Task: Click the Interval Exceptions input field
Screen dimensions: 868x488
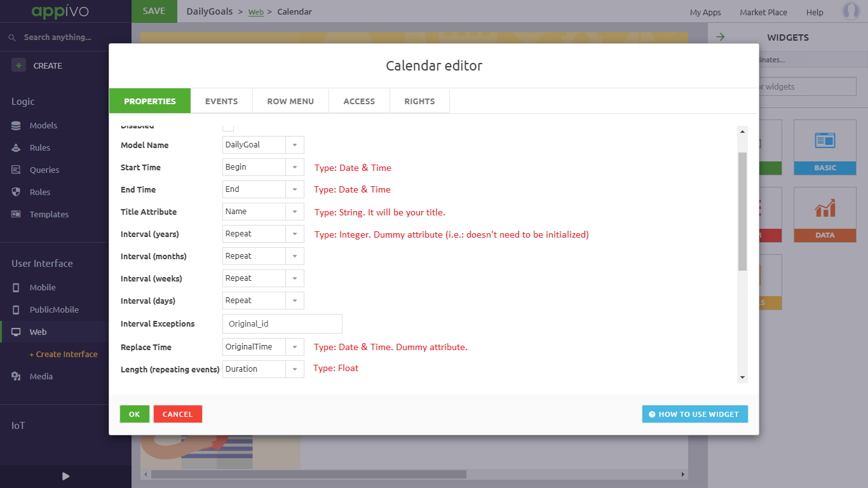Action: [x=281, y=323]
